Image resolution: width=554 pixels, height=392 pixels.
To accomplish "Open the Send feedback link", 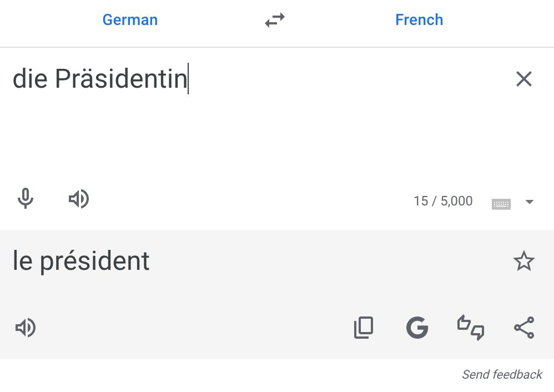I will click(502, 374).
